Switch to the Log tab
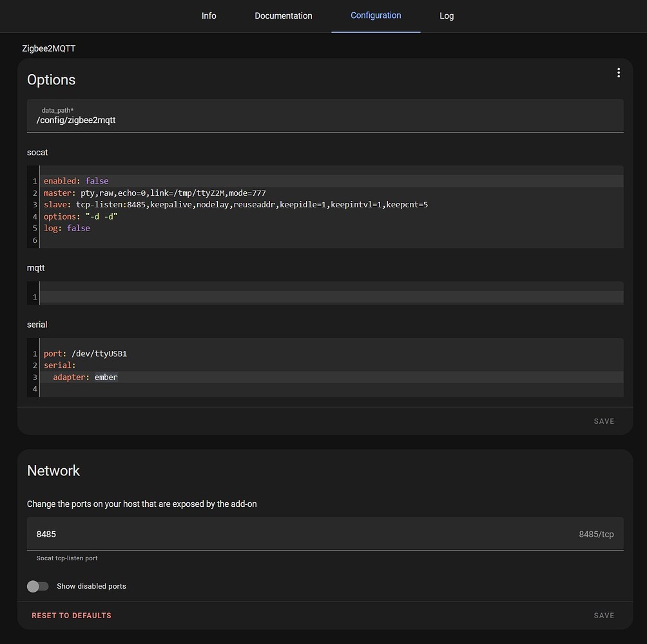647x644 pixels. [447, 15]
